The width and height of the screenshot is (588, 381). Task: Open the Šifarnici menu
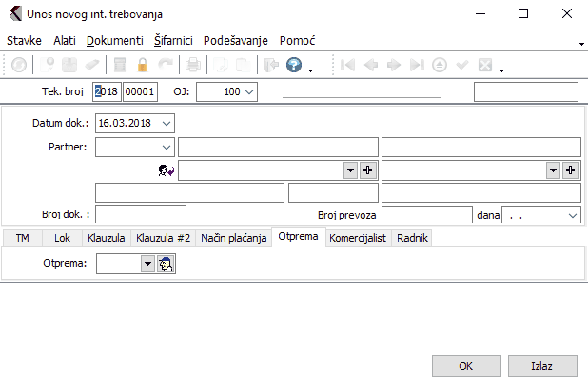173,41
